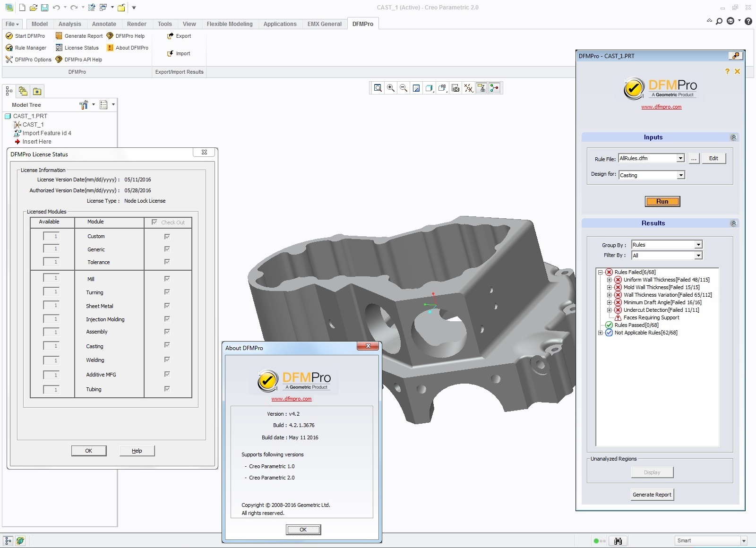
Task: Switch to the Annotate ribbon tab
Action: 104,24
